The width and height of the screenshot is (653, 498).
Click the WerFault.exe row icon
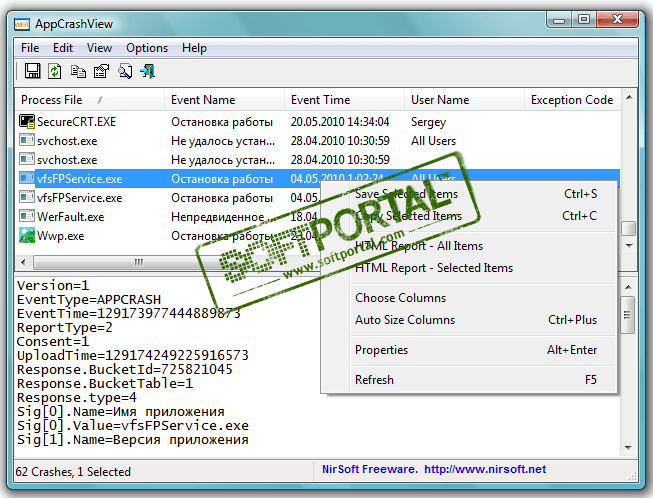click(x=27, y=217)
